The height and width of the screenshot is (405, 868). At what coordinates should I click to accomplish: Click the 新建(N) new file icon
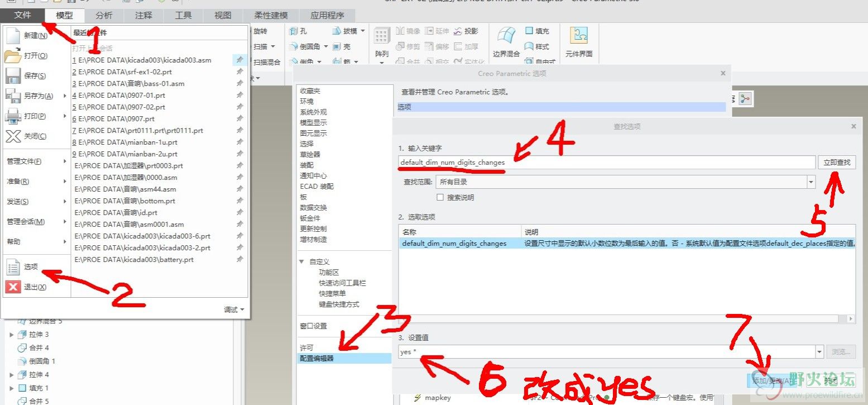(12, 36)
